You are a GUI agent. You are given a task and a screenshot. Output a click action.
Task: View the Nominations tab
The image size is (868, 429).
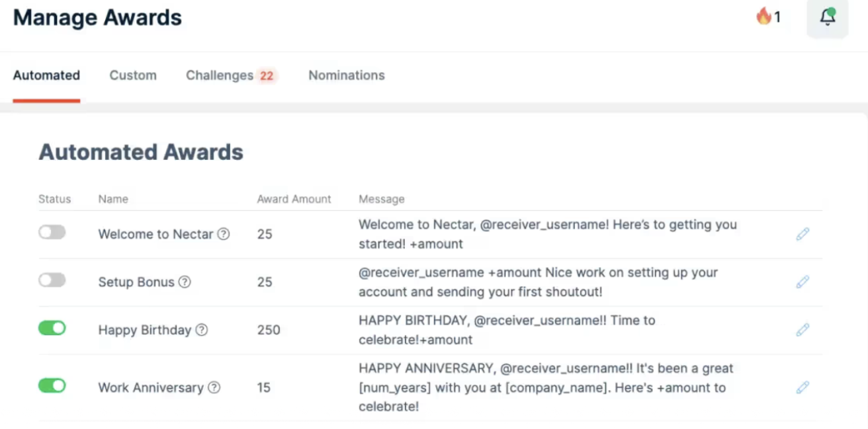pyautogui.click(x=345, y=75)
